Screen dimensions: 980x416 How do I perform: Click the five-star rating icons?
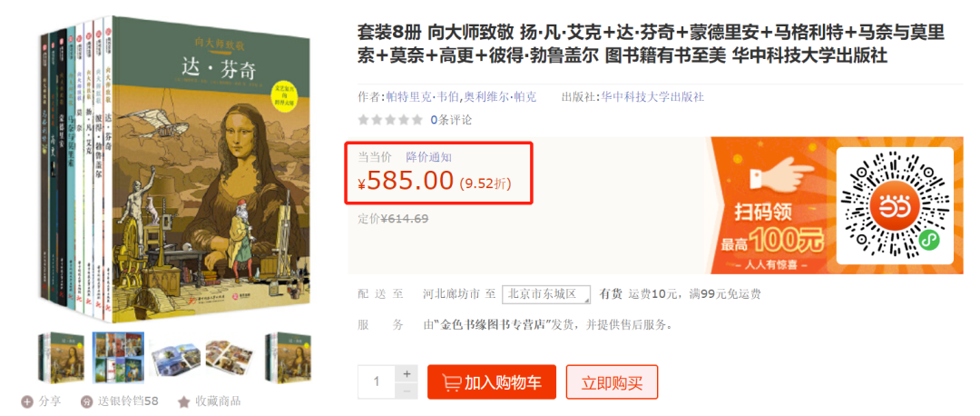click(390, 120)
